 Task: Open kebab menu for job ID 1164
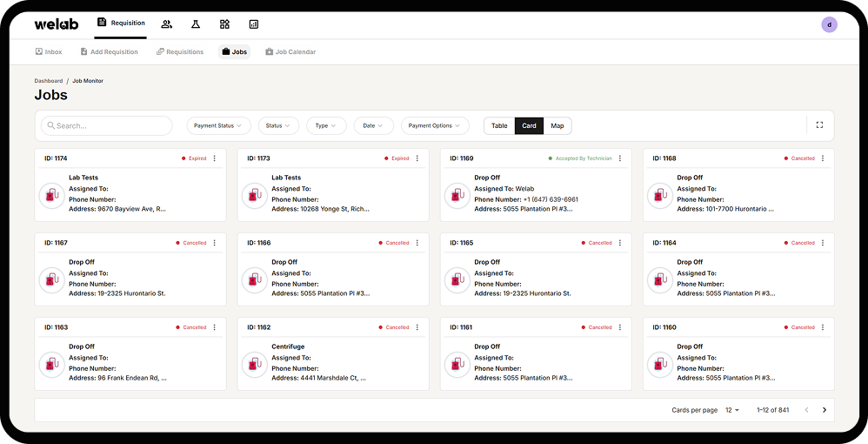pyautogui.click(x=823, y=243)
